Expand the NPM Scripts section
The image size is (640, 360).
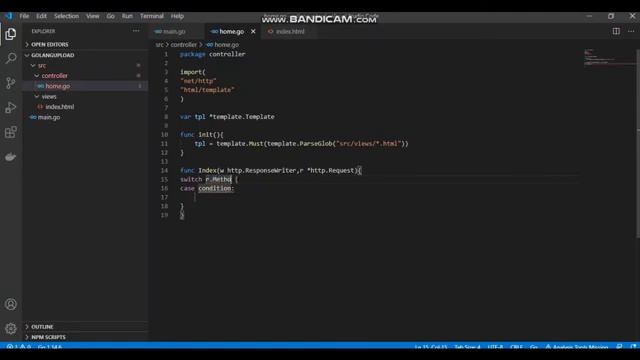click(48, 337)
